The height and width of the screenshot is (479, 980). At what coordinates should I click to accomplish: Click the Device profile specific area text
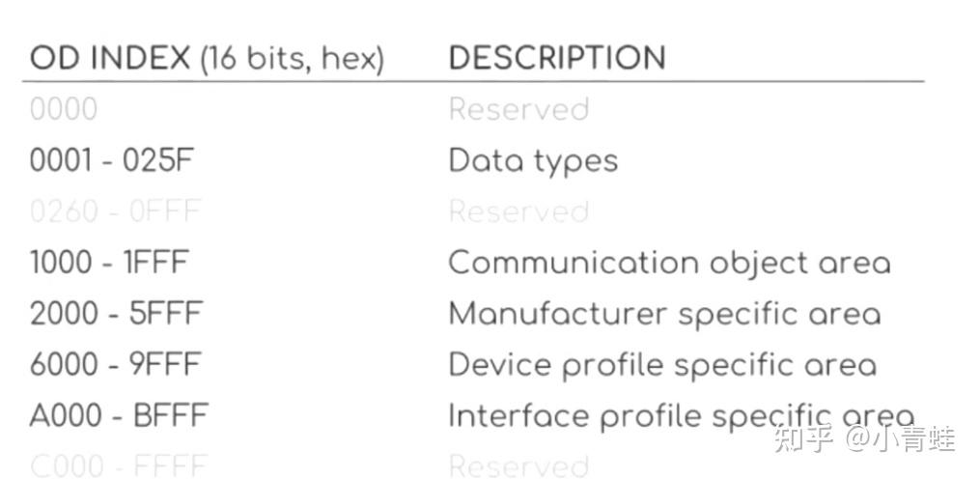[662, 365]
